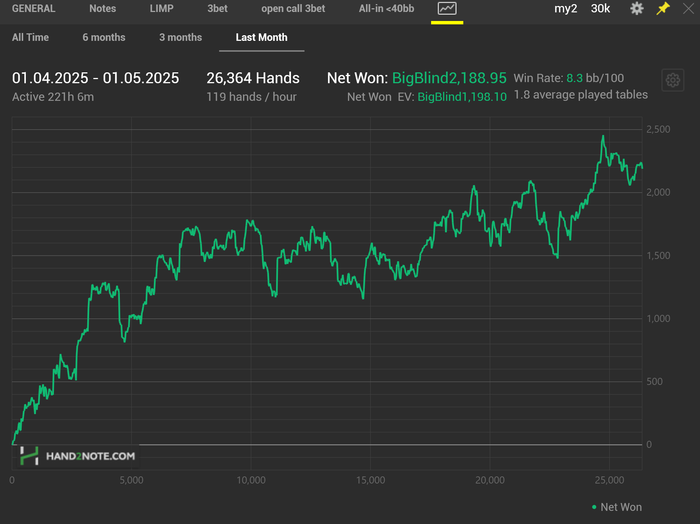
Task: Click the 25,000 x-axis label
Action: point(609,480)
